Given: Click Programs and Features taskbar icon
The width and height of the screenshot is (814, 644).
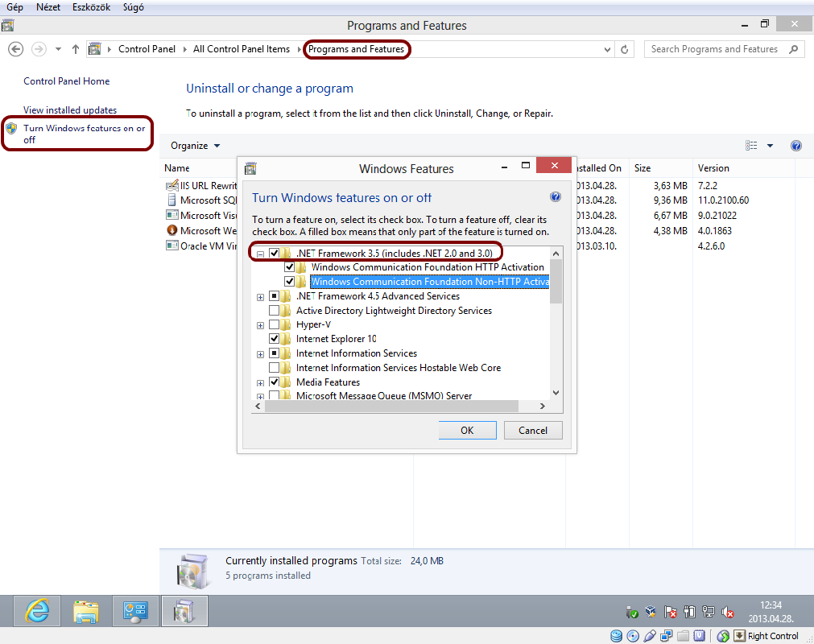Looking at the screenshot, I should point(184,611).
